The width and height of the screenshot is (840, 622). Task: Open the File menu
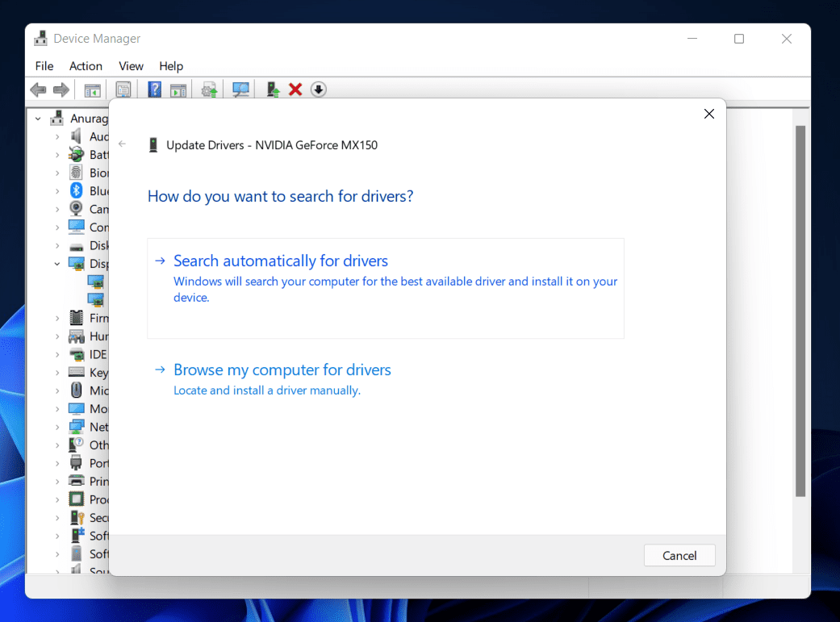pos(44,66)
